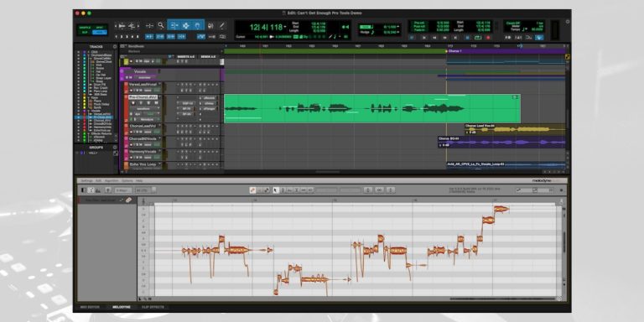644x322 pixels.
Task: Select the Trim tool in Pro Tools toolbar
Action: [x=174, y=25]
